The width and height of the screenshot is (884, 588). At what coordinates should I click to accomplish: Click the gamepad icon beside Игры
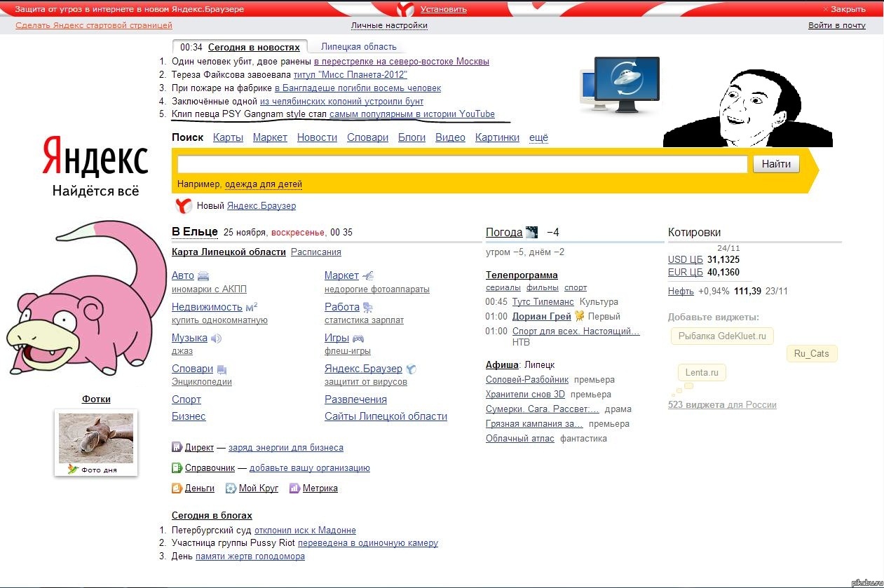pyautogui.click(x=358, y=339)
